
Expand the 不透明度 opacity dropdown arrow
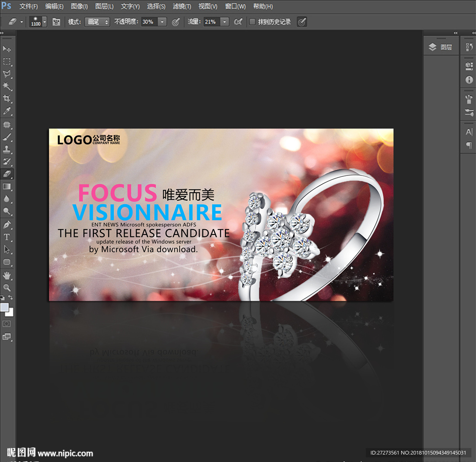(x=162, y=22)
